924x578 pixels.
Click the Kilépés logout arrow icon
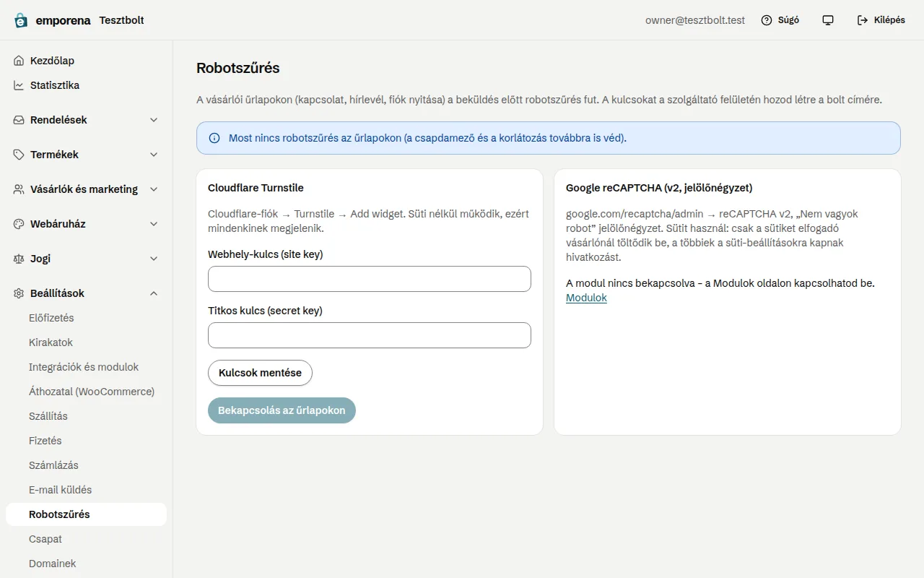point(863,20)
